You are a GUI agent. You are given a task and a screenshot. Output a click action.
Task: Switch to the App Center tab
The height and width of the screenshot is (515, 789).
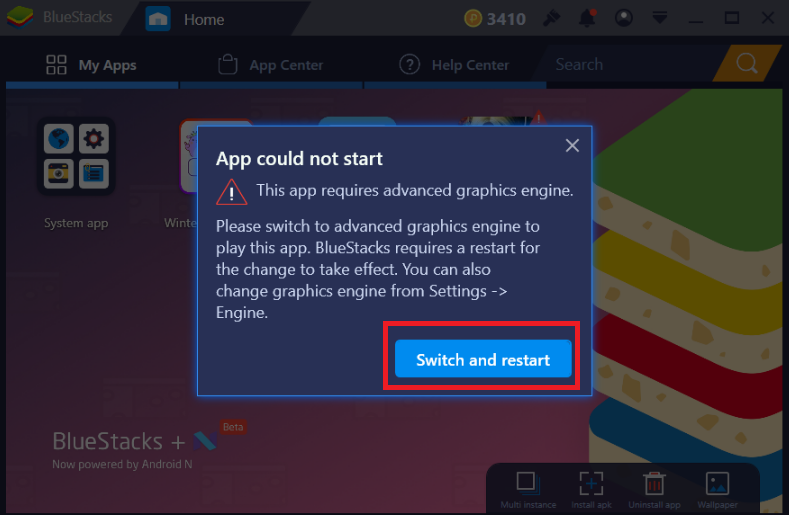[x=271, y=64]
